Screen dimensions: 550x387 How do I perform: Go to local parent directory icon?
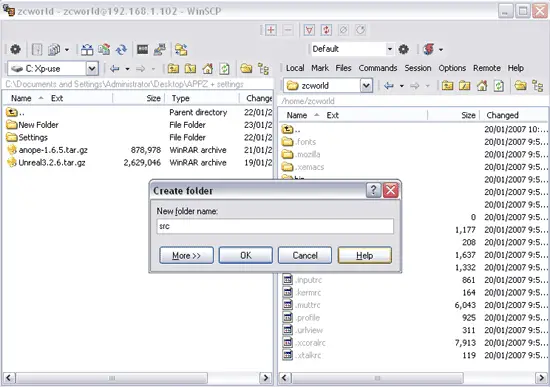[173, 68]
